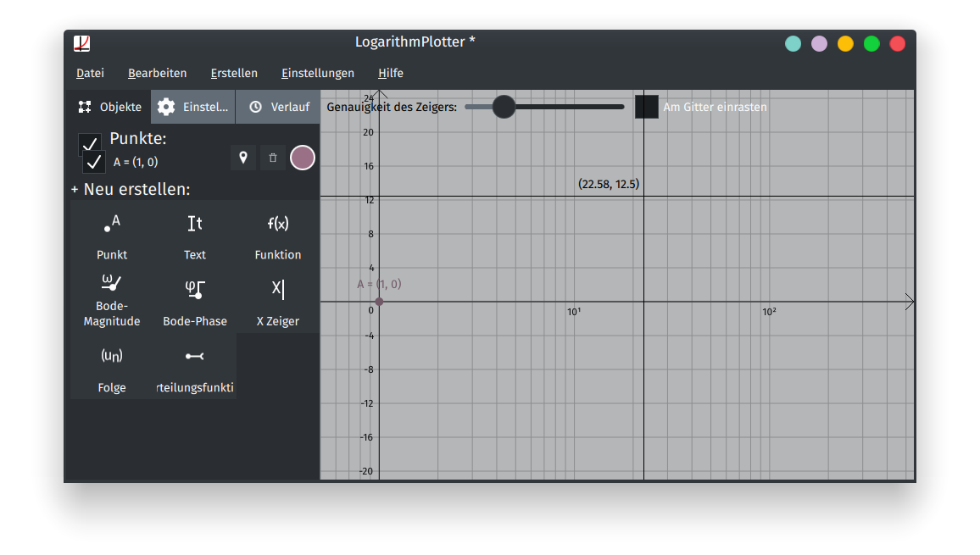The width and height of the screenshot is (980, 555).
Task: Add a Bode-Phase object
Action: click(194, 300)
